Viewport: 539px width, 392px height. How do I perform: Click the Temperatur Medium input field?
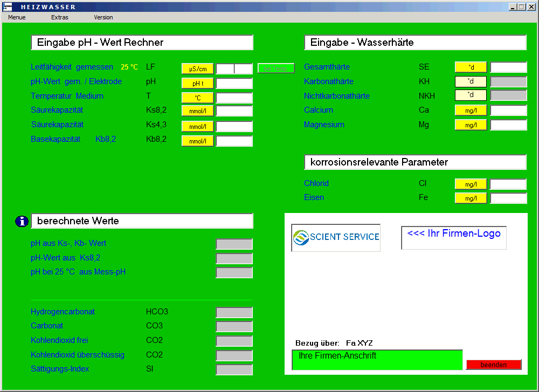click(x=234, y=98)
